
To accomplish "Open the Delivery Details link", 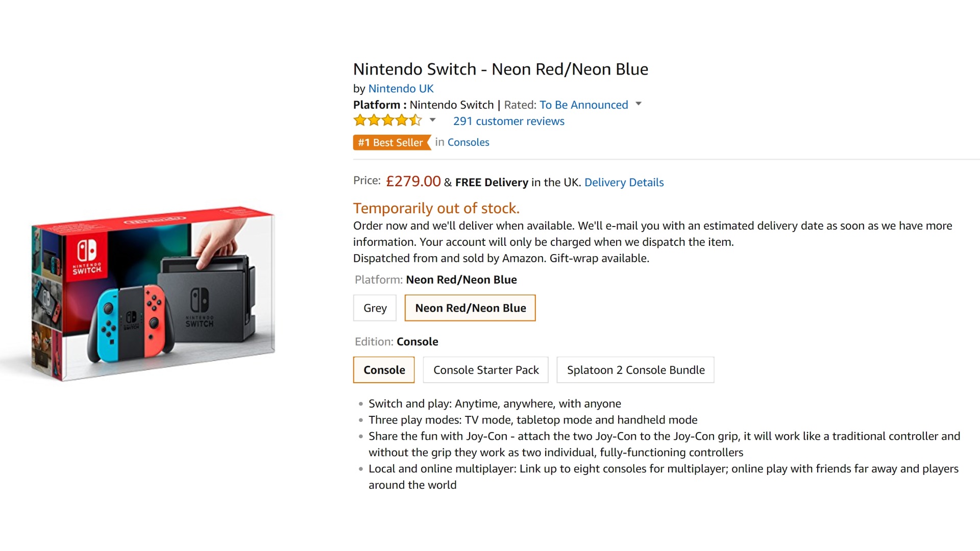I will coord(624,183).
